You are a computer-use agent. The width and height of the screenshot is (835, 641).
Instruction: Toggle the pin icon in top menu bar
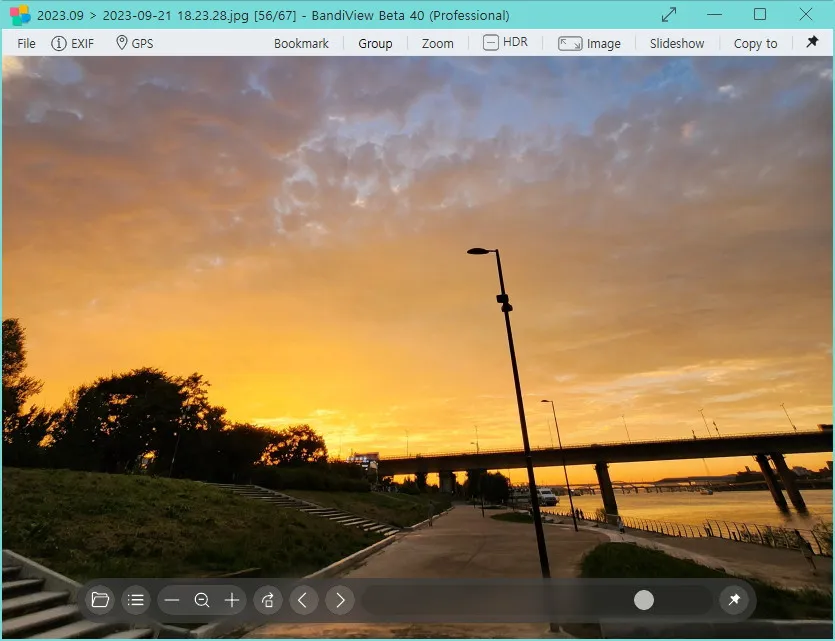[x=812, y=43]
